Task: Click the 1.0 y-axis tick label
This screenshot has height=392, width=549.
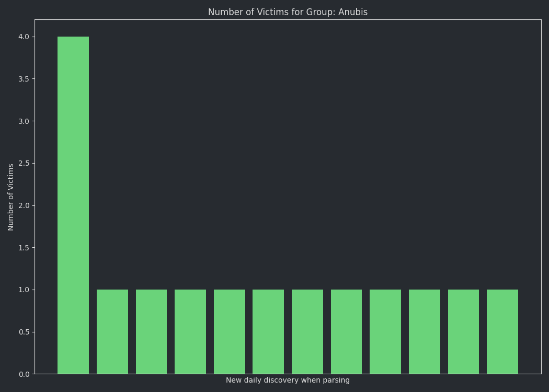Action: [24, 290]
